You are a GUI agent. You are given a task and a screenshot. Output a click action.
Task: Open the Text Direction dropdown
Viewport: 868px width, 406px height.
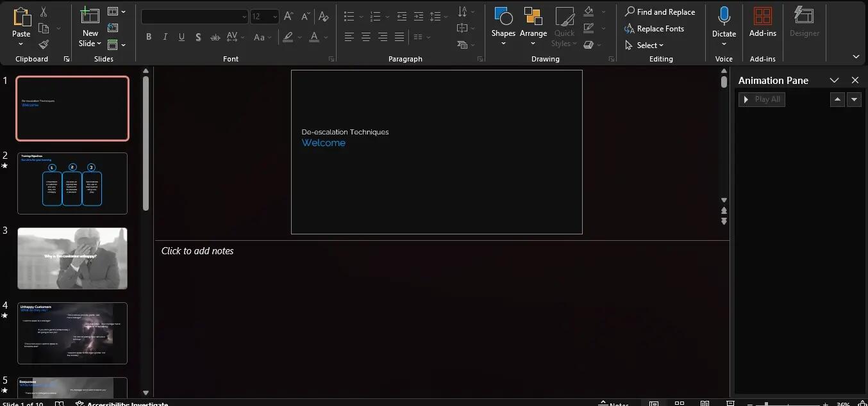(x=466, y=12)
